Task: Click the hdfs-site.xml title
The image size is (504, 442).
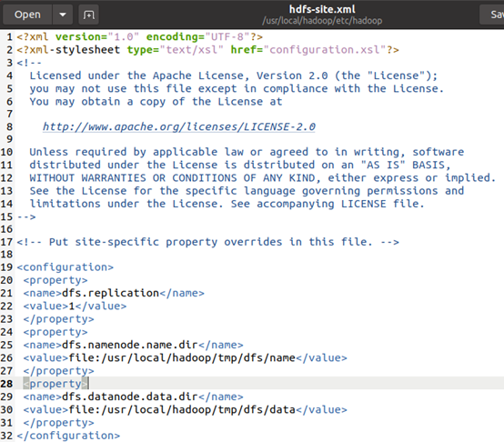Action: coord(322,9)
